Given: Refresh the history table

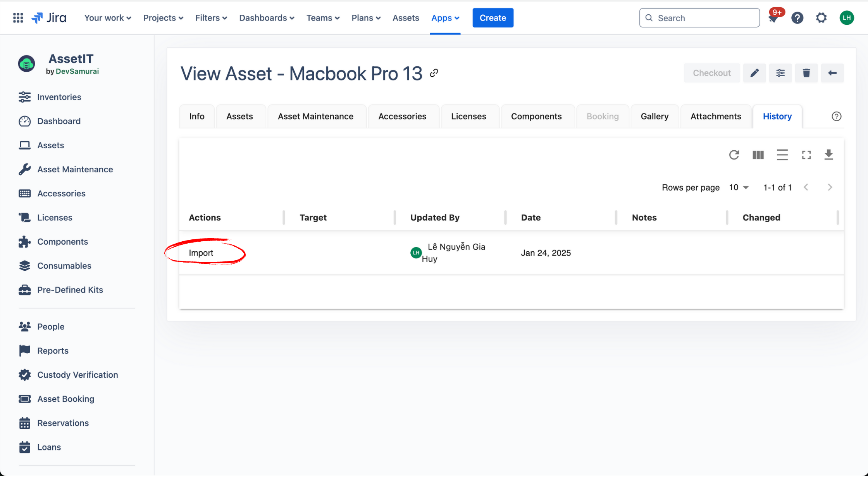Looking at the screenshot, I should coord(734,155).
